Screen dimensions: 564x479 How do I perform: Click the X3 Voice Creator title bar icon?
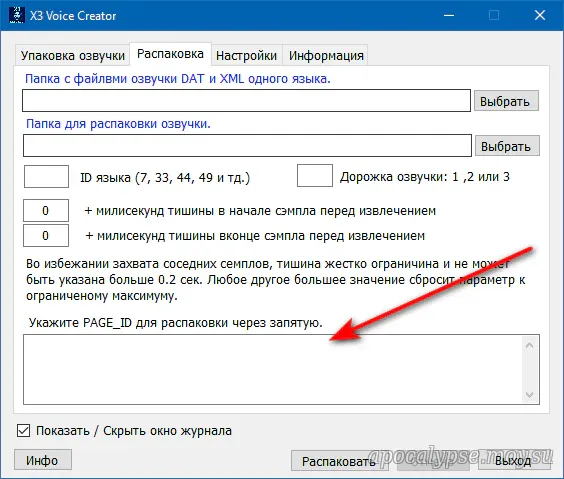[x=16, y=15]
